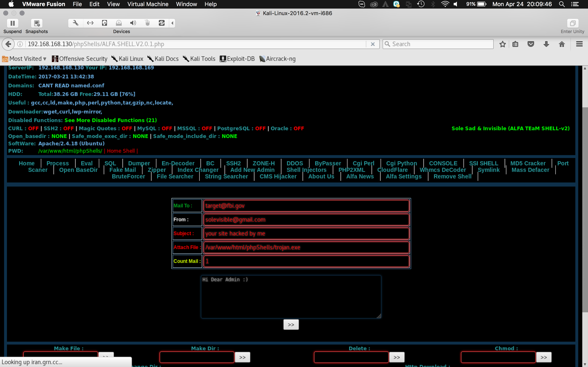Open the BruteForcer tool
Viewport: 588px width, 367px height.
129,176
